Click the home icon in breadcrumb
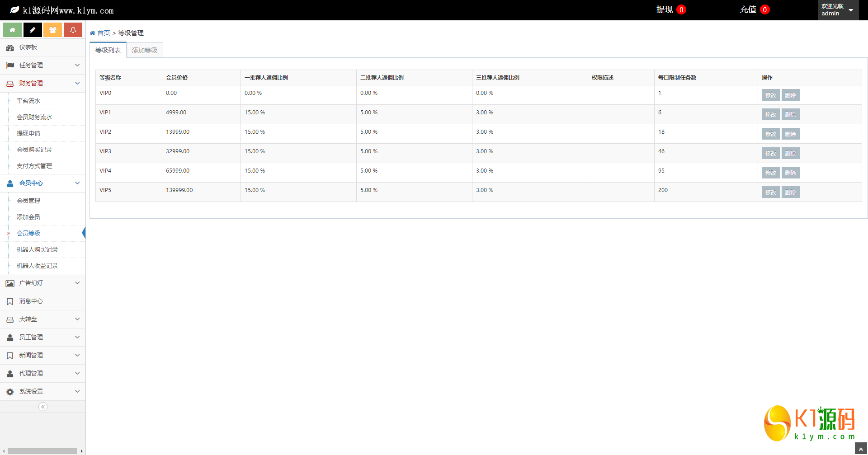Image resolution: width=868 pixels, height=455 pixels. point(93,33)
